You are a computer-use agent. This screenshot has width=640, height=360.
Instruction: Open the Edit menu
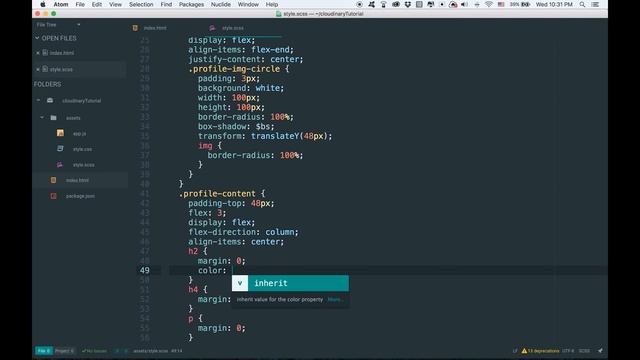point(97,4)
